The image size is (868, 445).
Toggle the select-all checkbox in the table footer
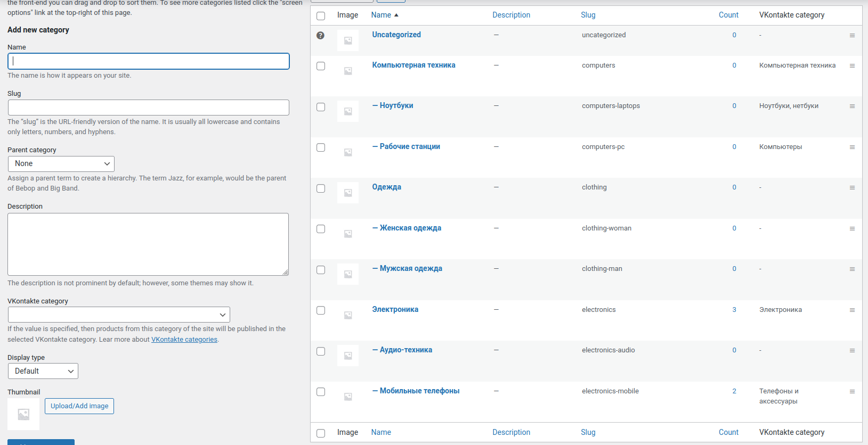(321, 433)
